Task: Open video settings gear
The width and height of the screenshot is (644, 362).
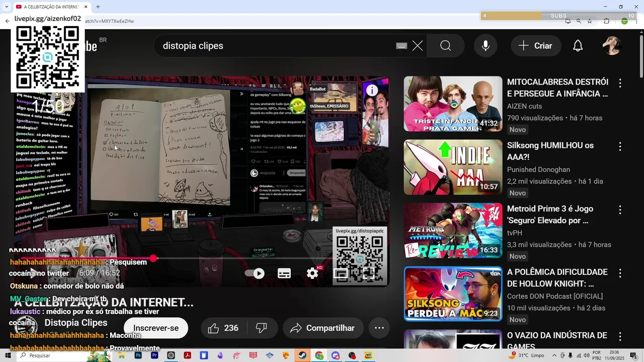Action: (312, 273)
